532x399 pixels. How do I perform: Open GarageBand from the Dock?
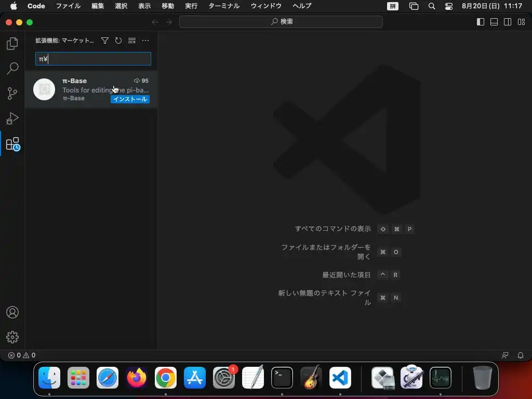[x=311, y=378]
